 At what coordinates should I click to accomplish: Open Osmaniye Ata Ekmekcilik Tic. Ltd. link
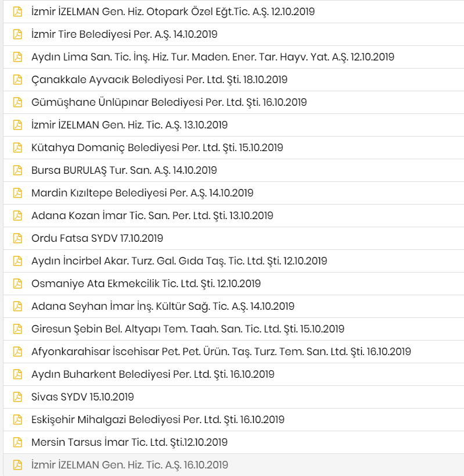point(146,284)
